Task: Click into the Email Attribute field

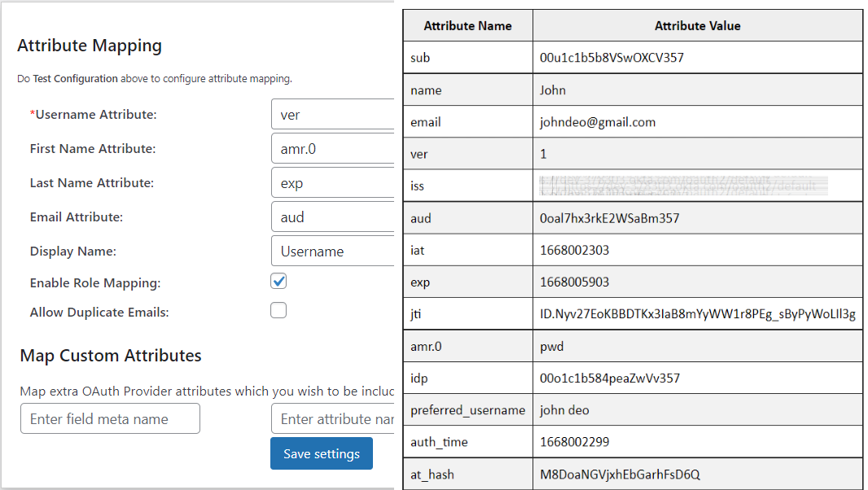Action: [x=333, y=217]
